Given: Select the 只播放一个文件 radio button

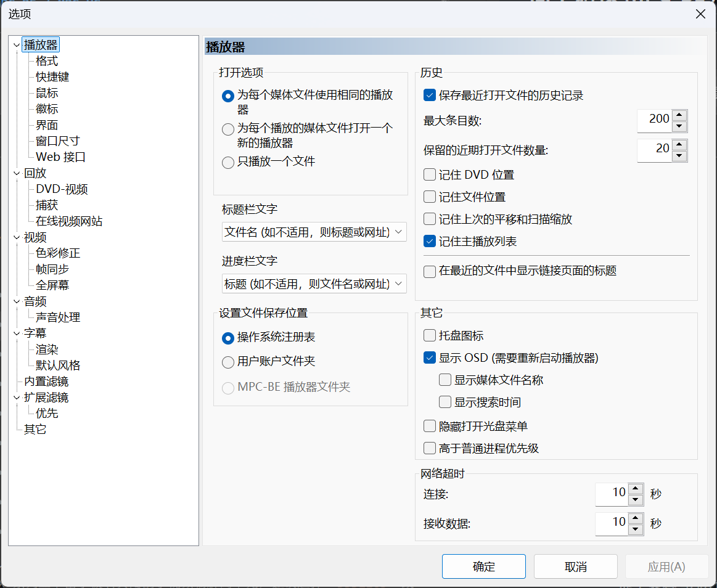Looking at the screenshot, I should point(227,162).
